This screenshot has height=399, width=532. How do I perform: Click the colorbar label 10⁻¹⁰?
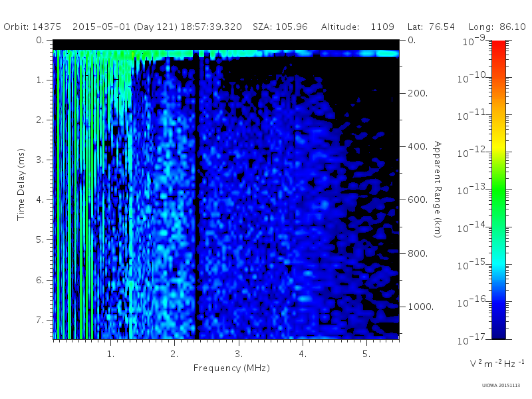(473, 78)
